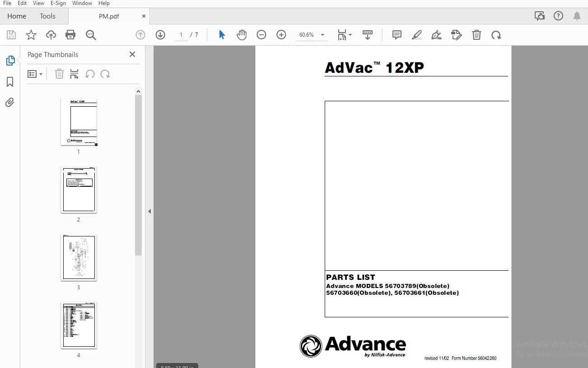Close the PM.pdf tab

[x=144, y=16]
